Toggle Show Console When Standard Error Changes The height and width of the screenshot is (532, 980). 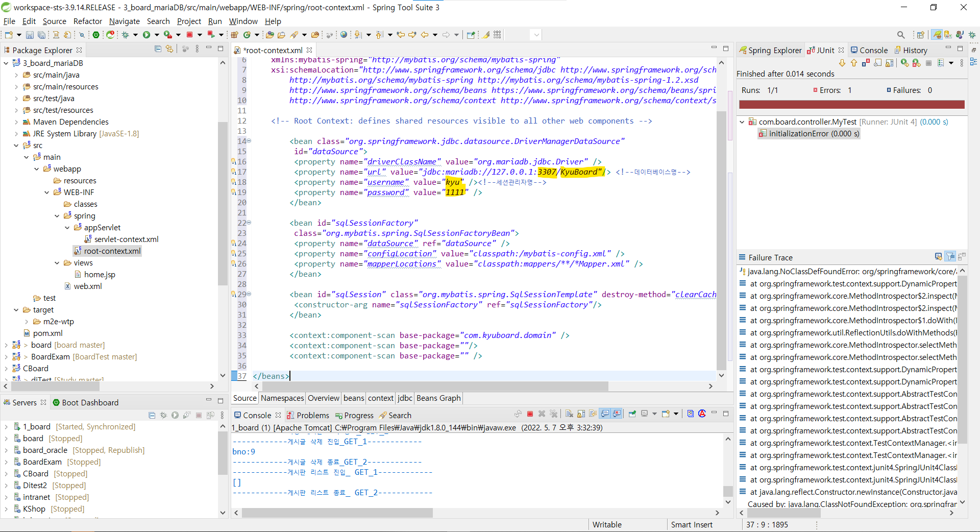[x=617, y=414]
